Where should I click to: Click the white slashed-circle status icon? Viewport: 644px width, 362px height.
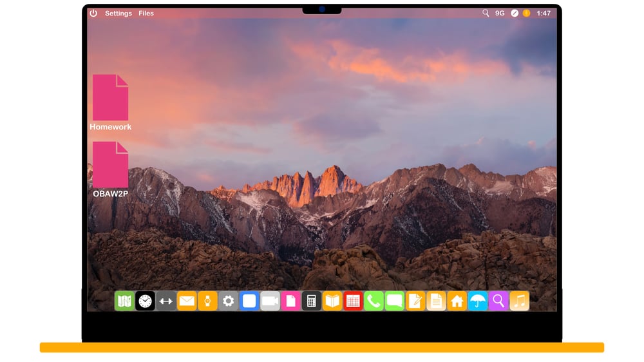click(514, 13)
